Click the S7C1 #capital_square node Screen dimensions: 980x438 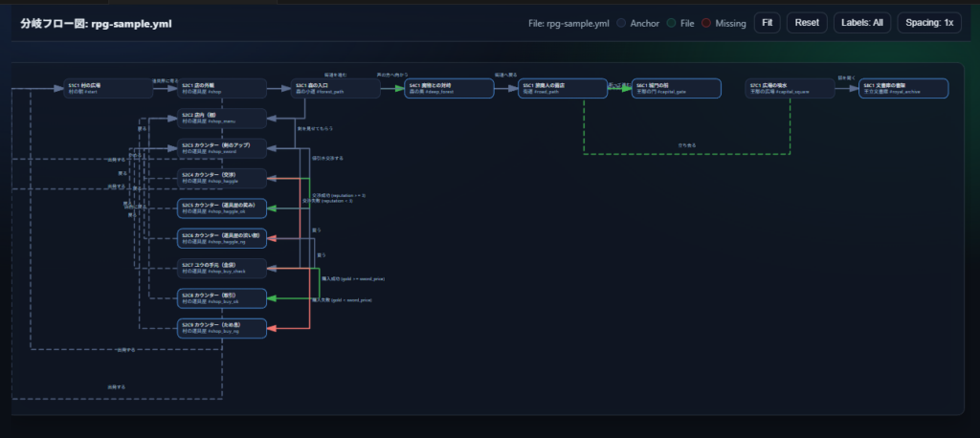(790, 88)
